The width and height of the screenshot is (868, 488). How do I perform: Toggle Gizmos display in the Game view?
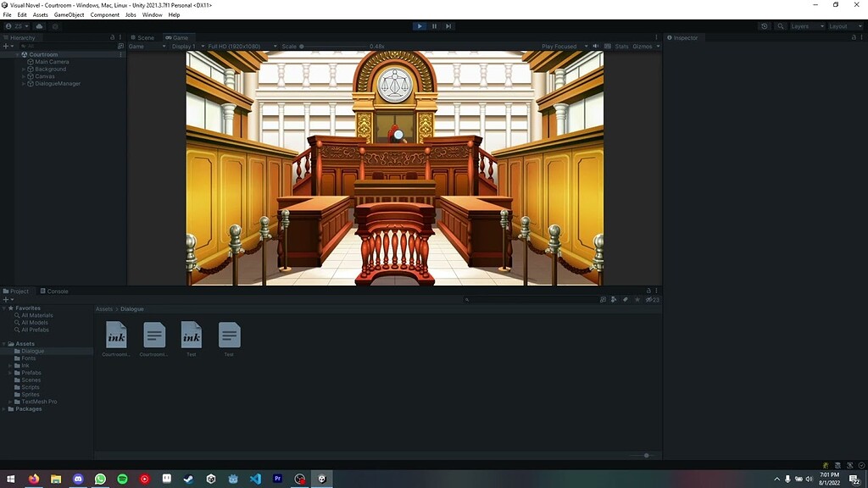(643, 46)
